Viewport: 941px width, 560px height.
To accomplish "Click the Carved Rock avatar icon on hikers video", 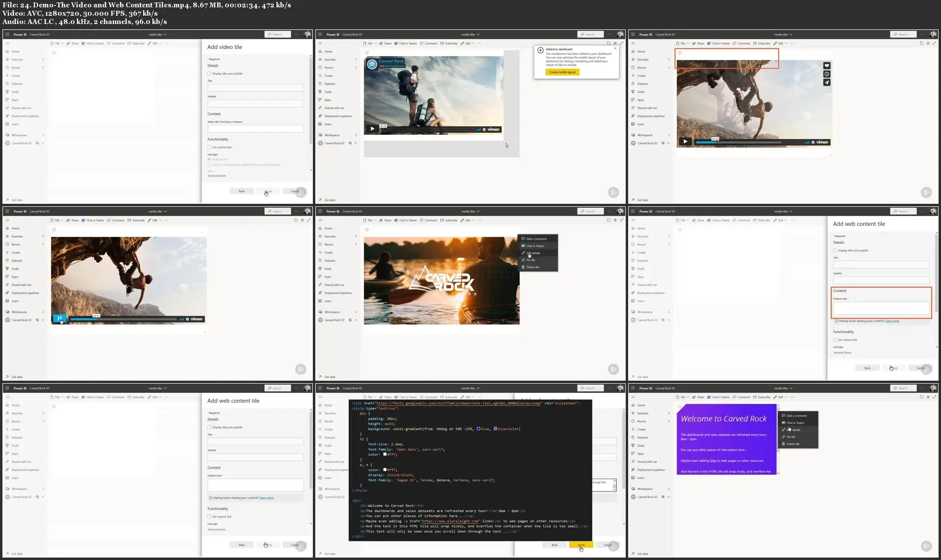I will 372,64.
